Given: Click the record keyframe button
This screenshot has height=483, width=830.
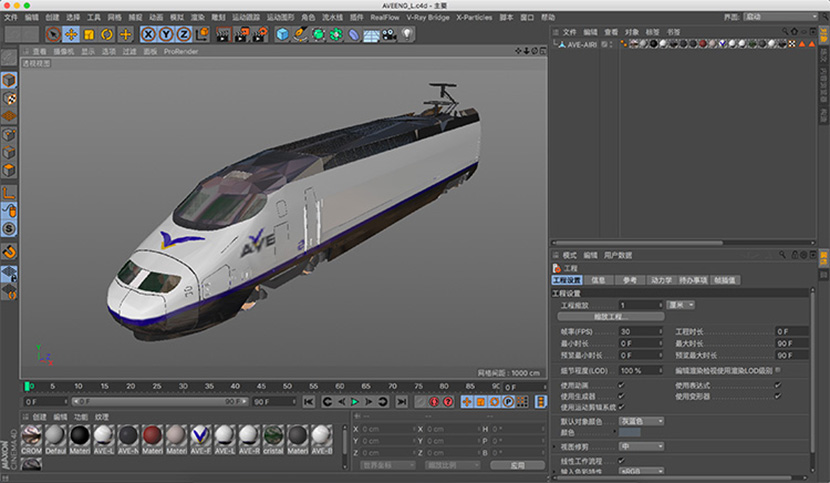Looking at the screenshot, I should point(434,402).
